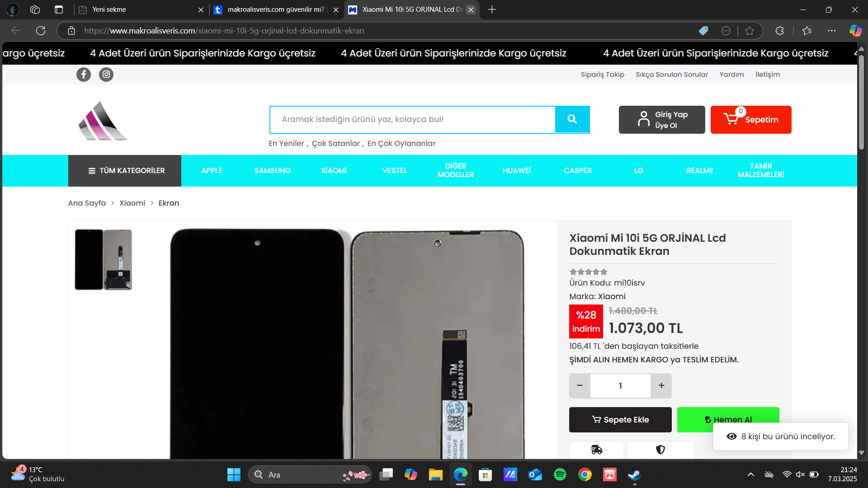Open SAMSUNG category
The image size is (868, 488).
(273, 171)
